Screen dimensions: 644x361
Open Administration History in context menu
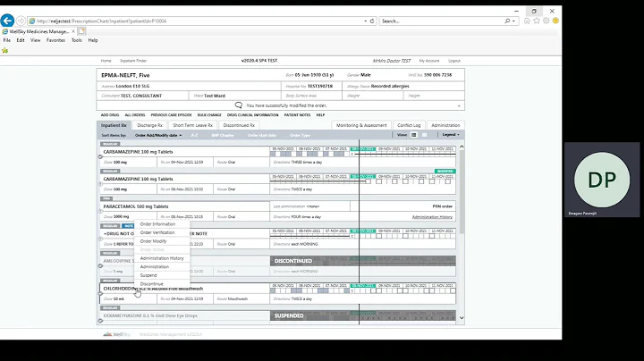[162, 258]
